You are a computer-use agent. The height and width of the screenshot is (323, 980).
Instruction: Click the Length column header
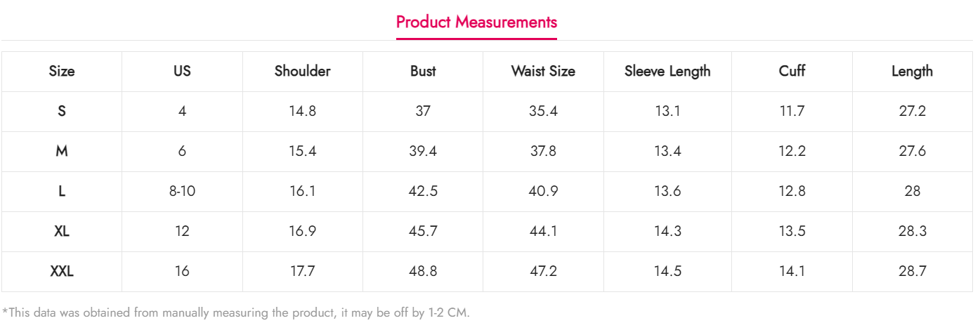point(912,71)
